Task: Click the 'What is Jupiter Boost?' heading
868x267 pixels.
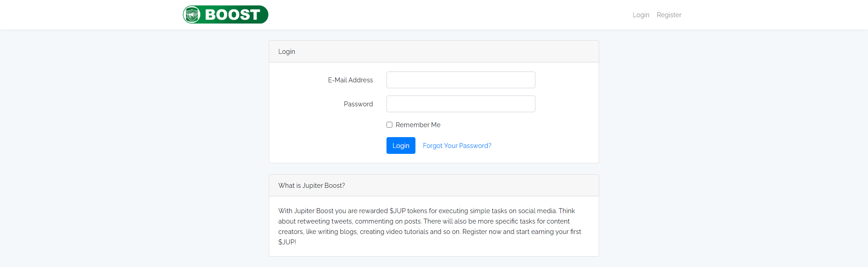Action: click(311, 186)
